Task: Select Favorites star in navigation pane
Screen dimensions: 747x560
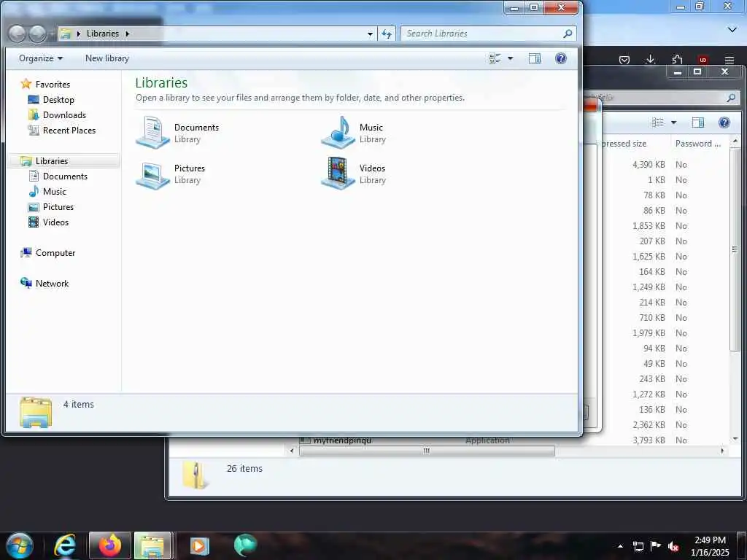Action: coord(26,84)
